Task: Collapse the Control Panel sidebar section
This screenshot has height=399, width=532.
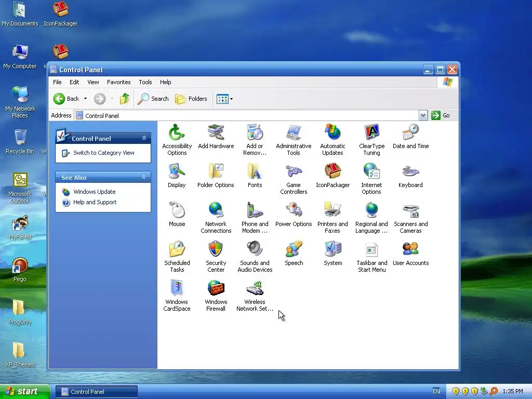Action: (144, 138)
